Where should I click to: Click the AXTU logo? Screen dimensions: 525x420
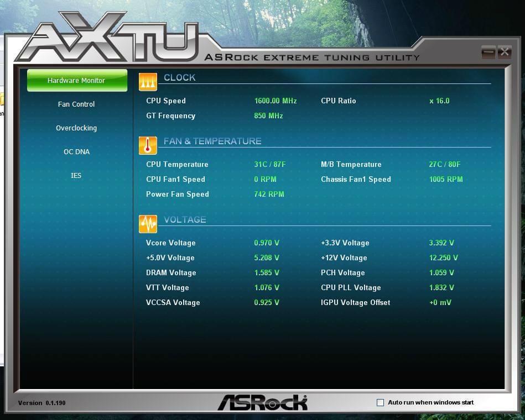(107, 38)
